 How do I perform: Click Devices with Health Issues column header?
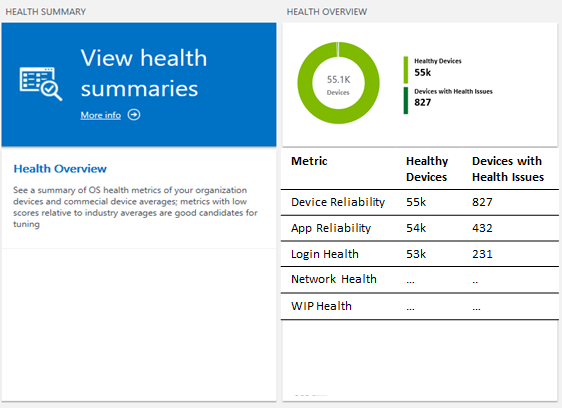point(508,169)
